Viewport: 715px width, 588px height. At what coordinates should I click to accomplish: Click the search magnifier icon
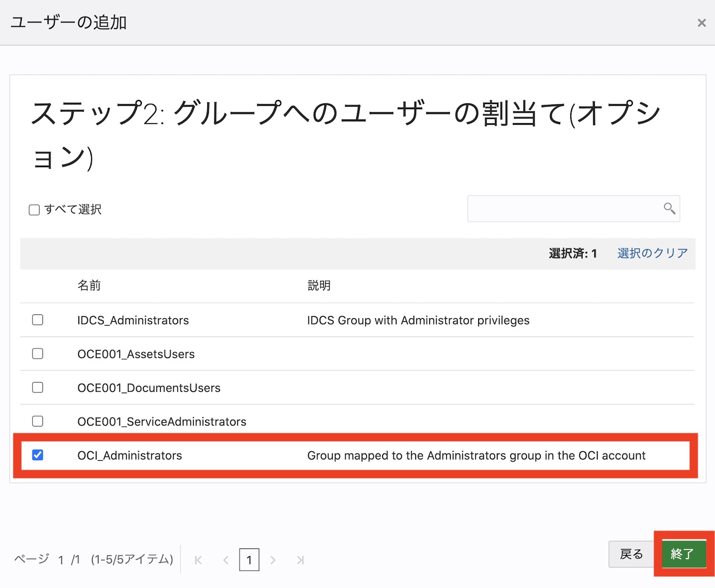pos(668,208)
